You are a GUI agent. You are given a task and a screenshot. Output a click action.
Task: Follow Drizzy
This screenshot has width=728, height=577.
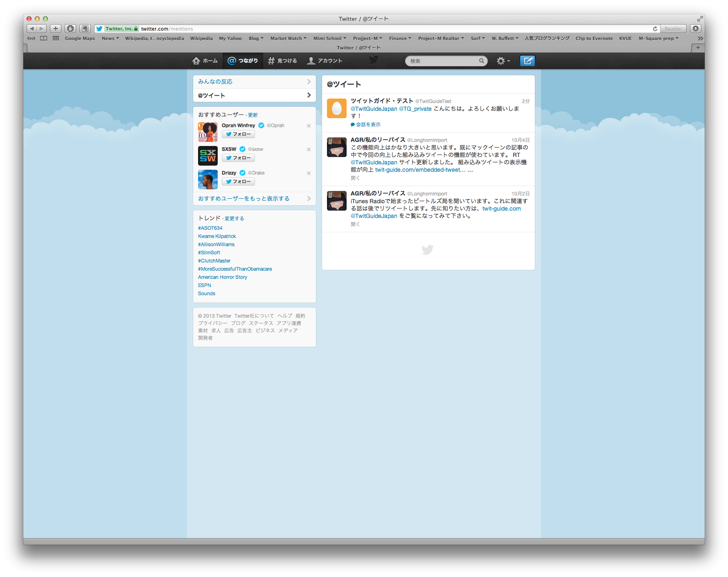238,182
